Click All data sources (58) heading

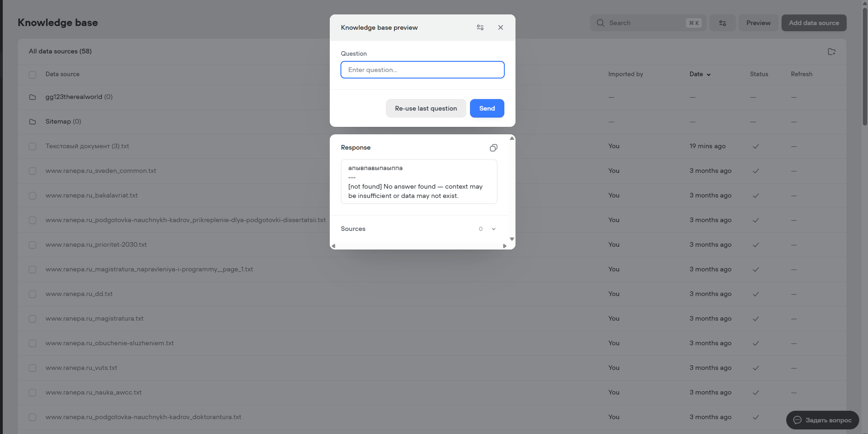point(60,51)
